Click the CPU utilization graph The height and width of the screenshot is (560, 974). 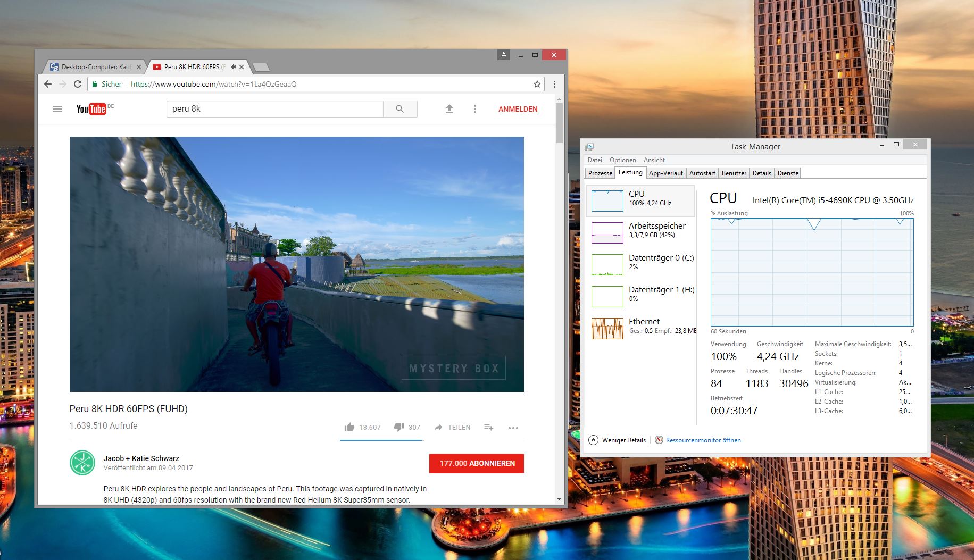[812, 272]
